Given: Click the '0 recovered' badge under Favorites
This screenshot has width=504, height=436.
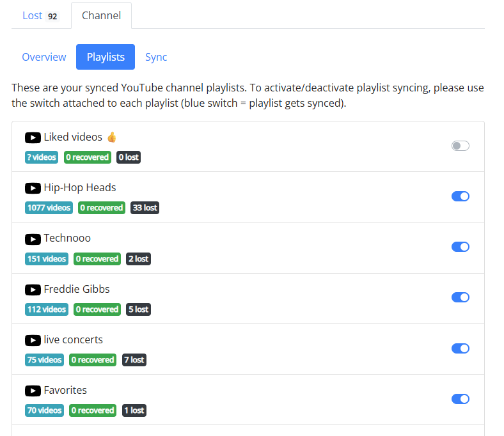Looking at the screenshot, I should click(x=93, y=410).
